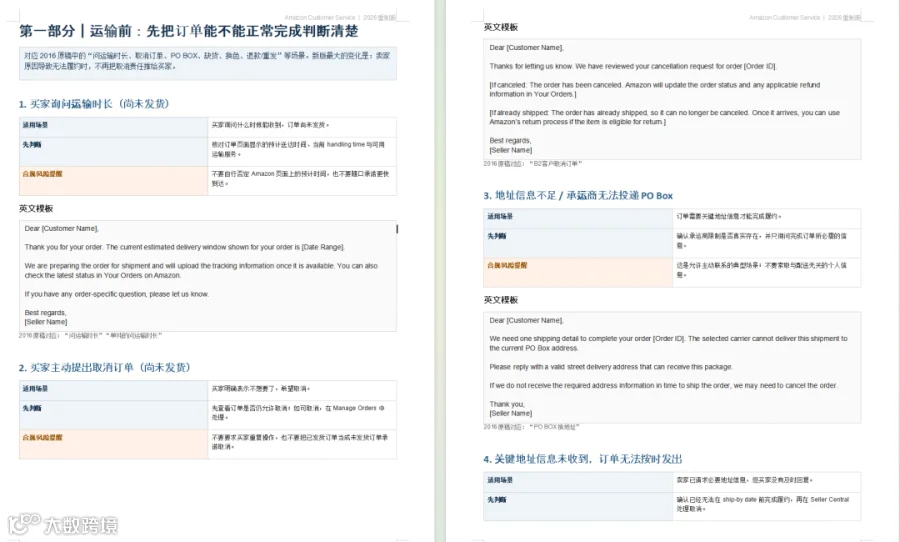Viewport: 900px width, 542px height.
Task: Click 'If we do not receive the required address' line
Action: 664,385
